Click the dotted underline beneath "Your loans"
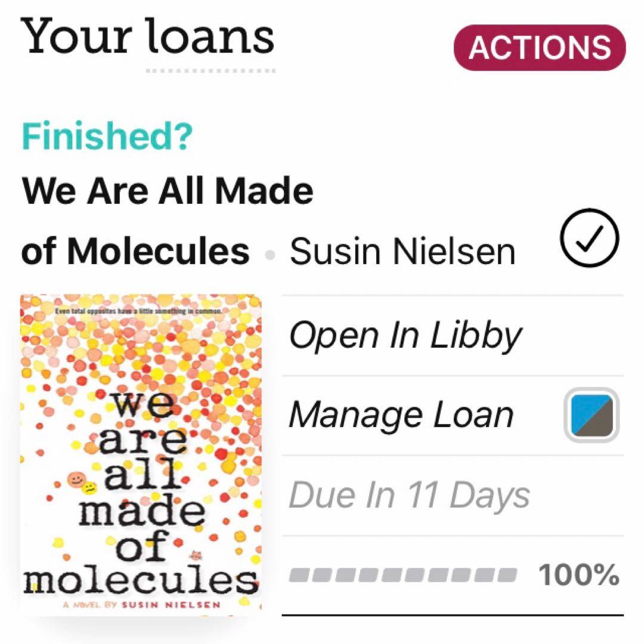 [210, 71]
